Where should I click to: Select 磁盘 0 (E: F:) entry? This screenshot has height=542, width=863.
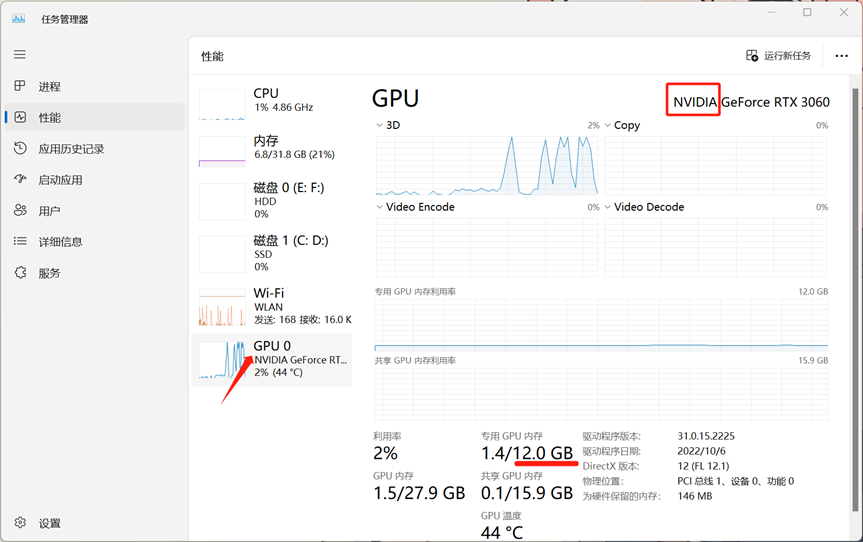[x=272, y=201]
